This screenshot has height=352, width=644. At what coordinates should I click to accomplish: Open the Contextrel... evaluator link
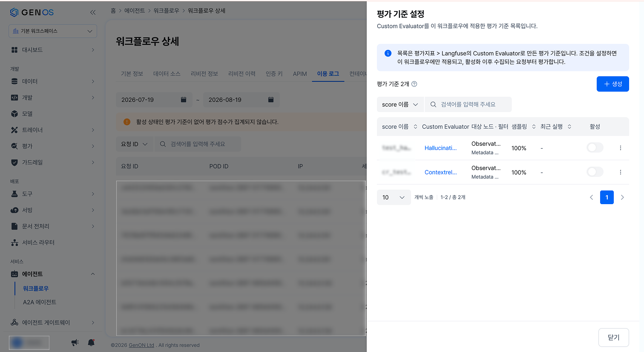(440, 172)
